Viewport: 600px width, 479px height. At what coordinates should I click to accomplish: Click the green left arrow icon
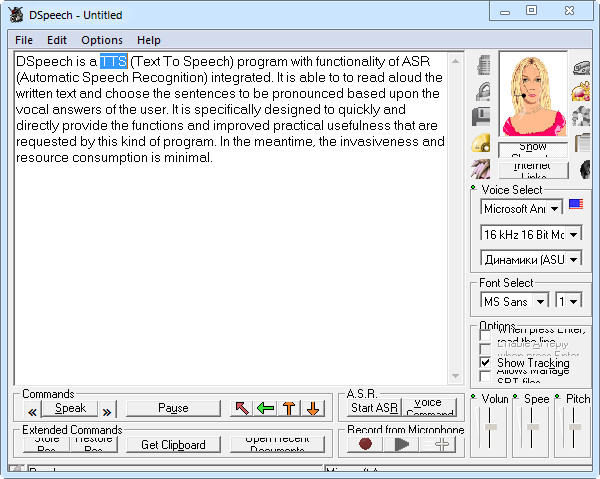tap(265, 408)
